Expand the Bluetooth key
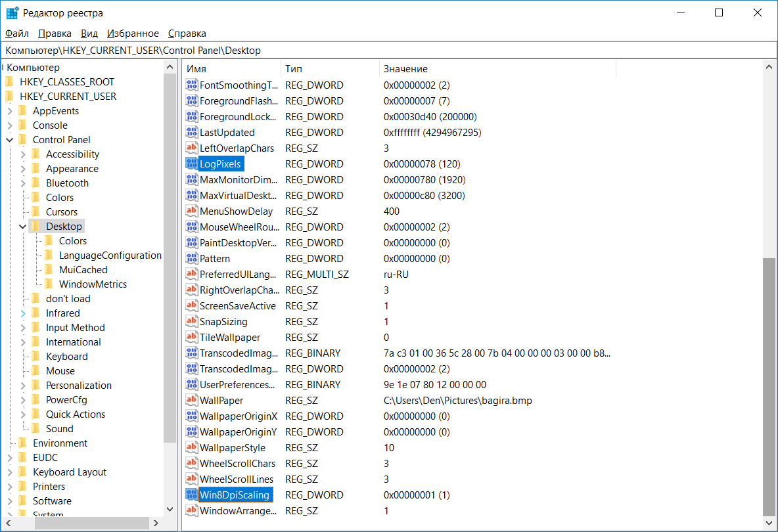Screen dimensions: 778x532 click(23, 183)
